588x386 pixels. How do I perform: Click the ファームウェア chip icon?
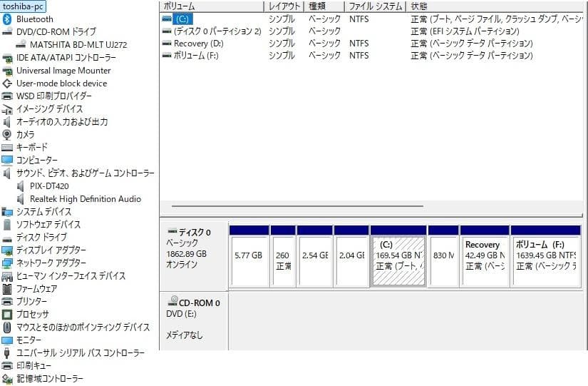[x=6, y=289]
